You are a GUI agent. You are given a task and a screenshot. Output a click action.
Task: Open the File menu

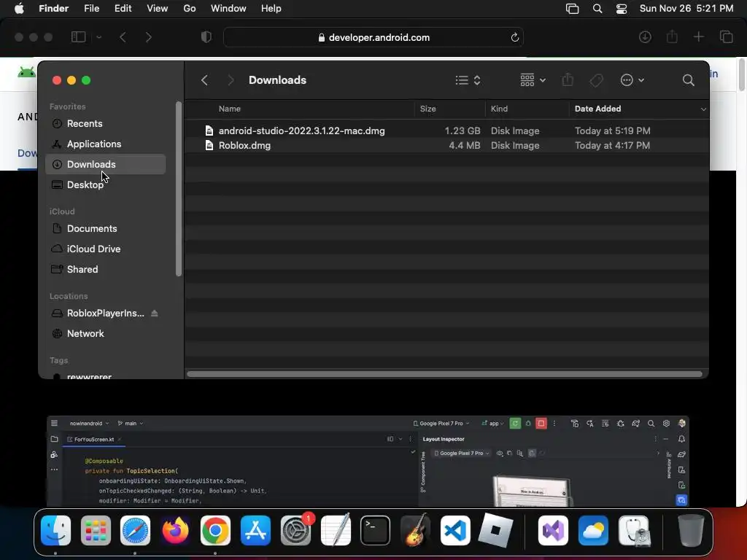pos(91,9)
